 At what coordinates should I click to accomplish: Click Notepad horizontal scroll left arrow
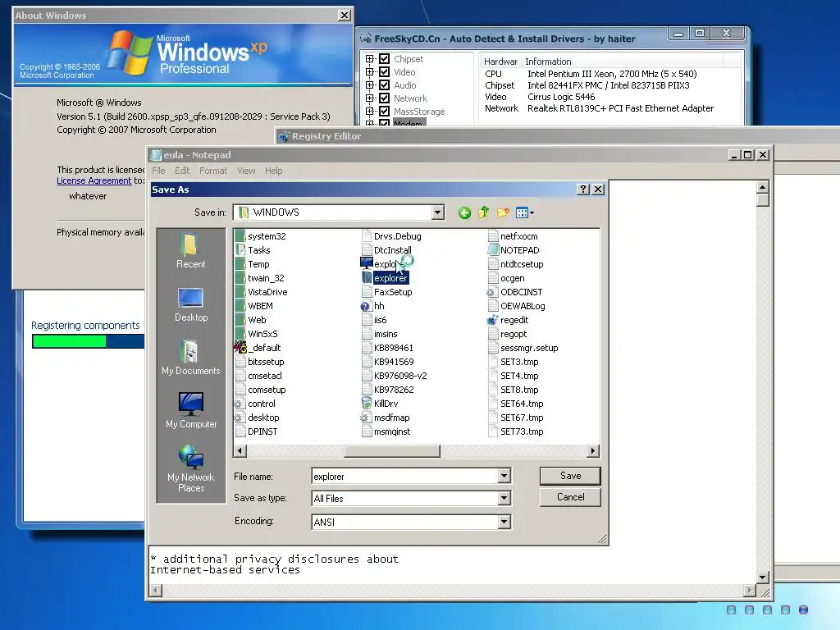coord(156,591)
